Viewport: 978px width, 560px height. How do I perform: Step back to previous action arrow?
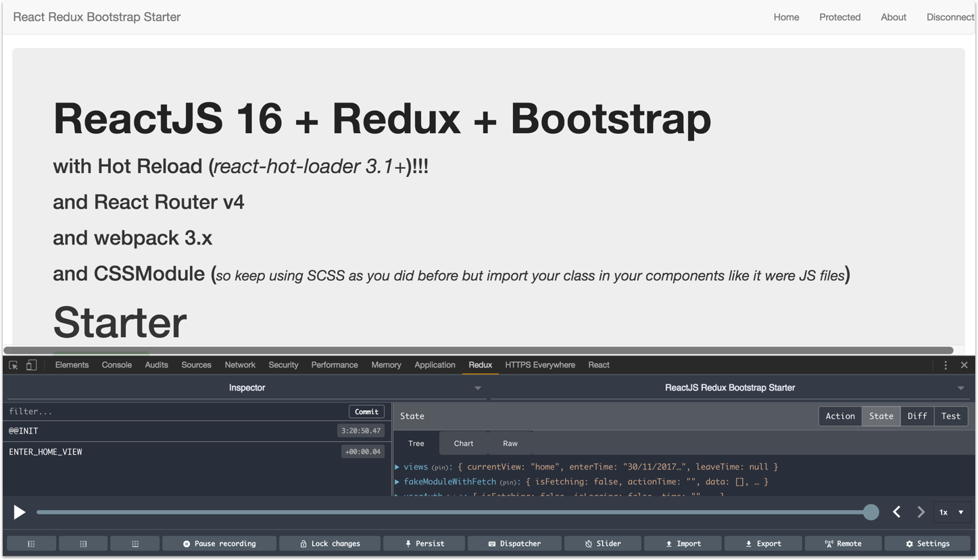tap(897, 512)
